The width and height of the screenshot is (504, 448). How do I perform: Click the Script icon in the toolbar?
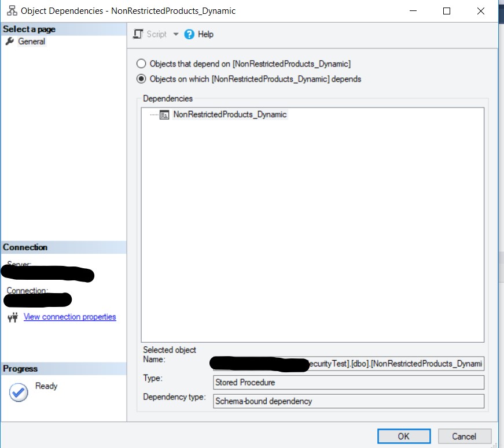click(138, 34)
